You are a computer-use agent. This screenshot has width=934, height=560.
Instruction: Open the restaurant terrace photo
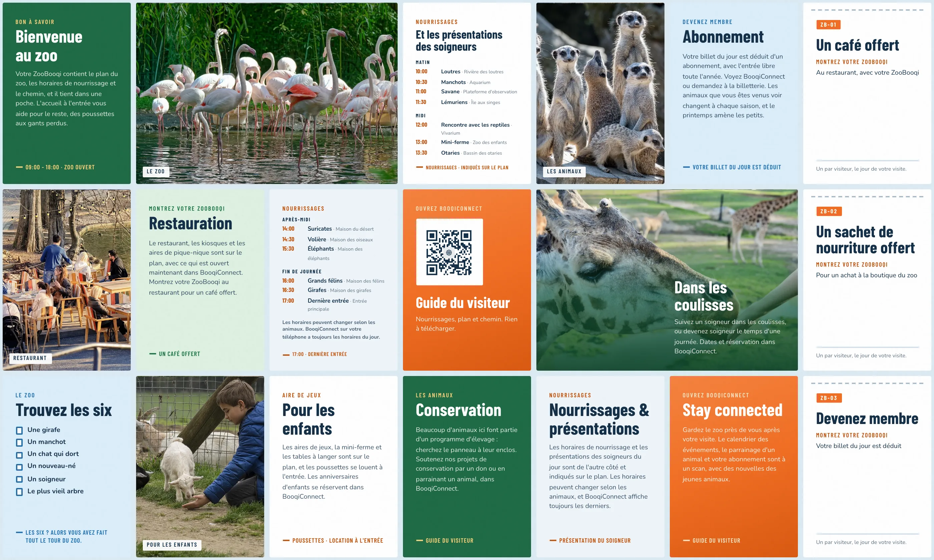67,280
